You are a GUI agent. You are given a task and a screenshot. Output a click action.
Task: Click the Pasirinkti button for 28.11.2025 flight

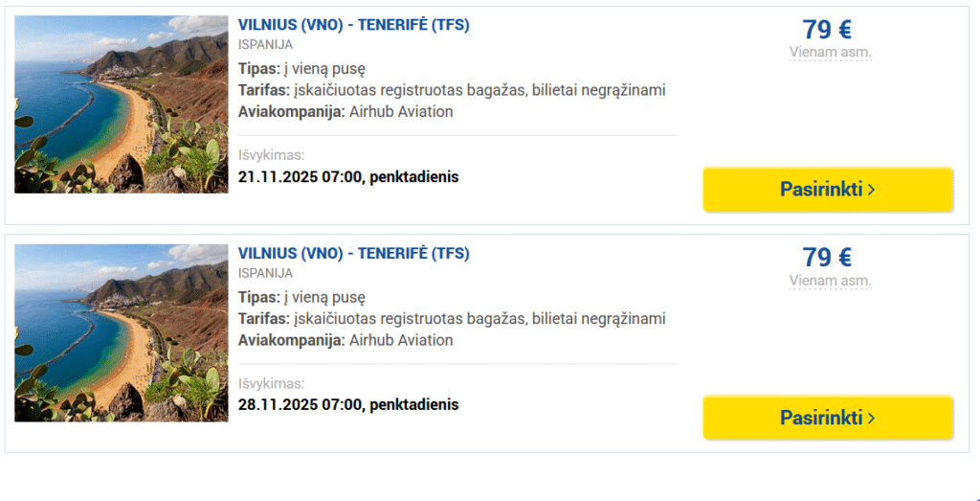click(828, 418)
